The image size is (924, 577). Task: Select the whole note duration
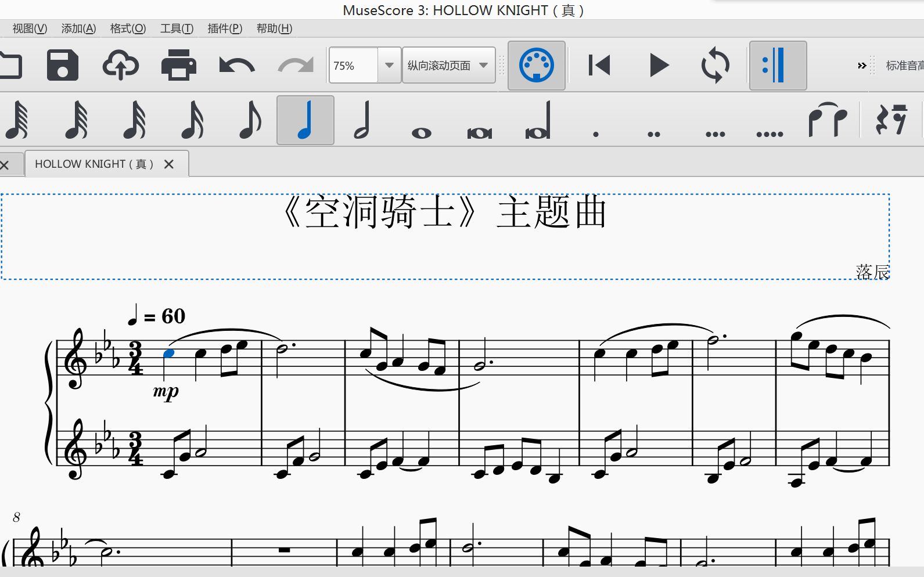click(422, 134)
